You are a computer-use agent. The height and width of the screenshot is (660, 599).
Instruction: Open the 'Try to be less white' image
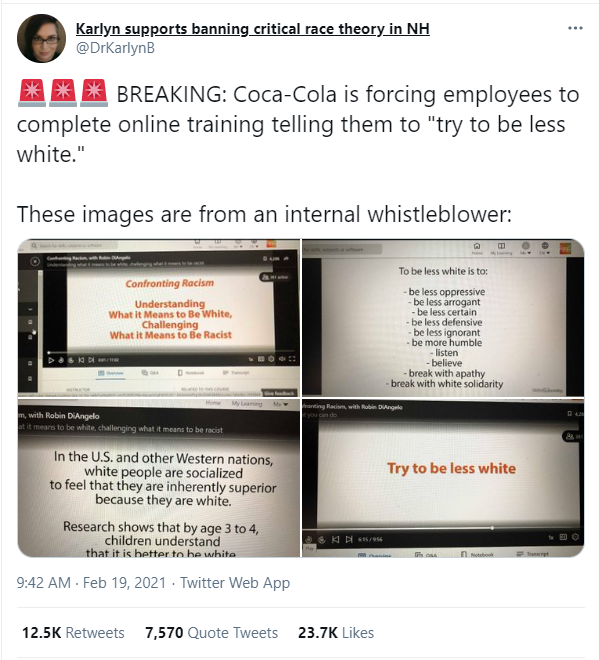click(x=443, y=478)
